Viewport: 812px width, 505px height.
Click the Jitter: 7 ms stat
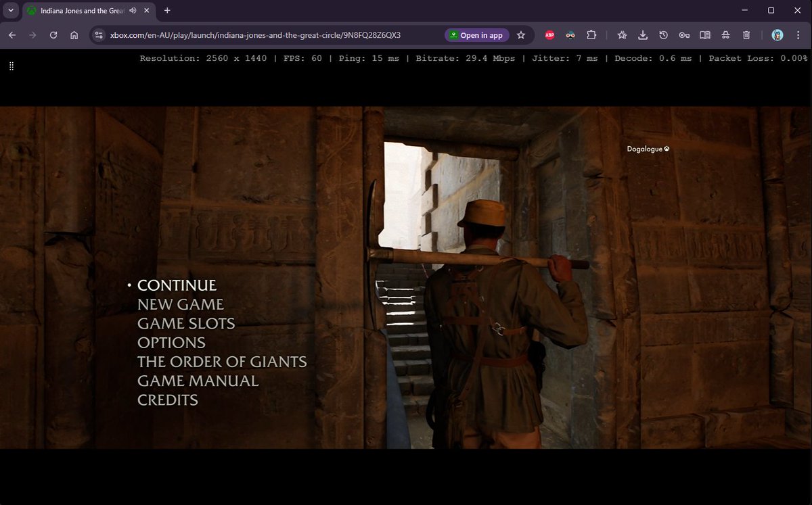[x=565, y=58]
